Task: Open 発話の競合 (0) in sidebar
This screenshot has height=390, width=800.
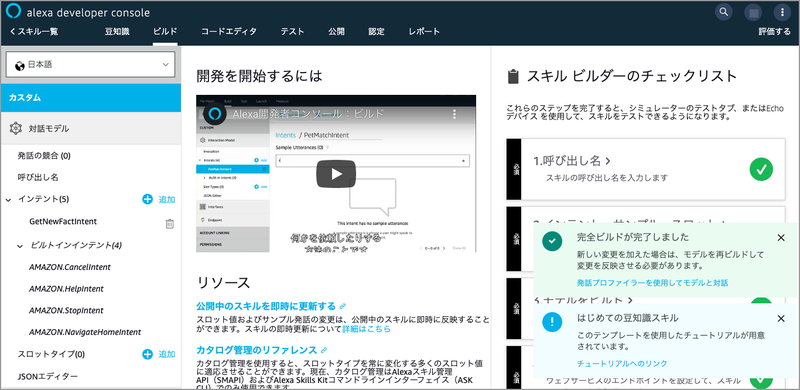Action: pyautogui.click(x=44, y=156)
